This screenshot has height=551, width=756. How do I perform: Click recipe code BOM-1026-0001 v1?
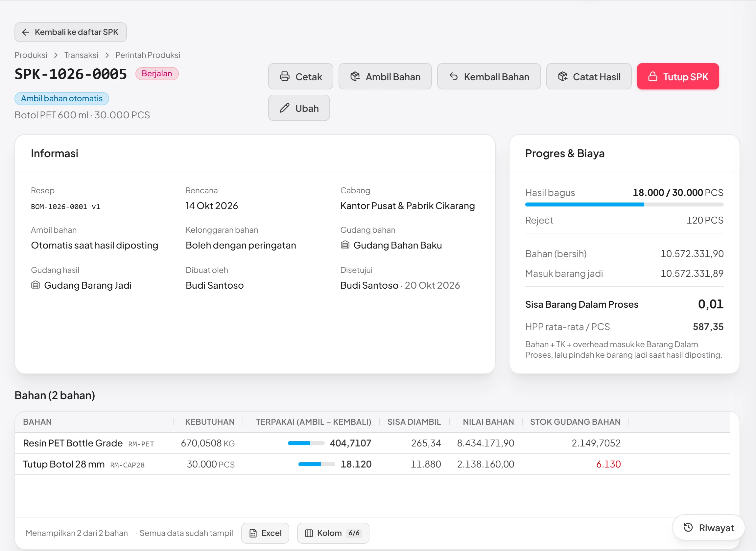coord(65,206)
